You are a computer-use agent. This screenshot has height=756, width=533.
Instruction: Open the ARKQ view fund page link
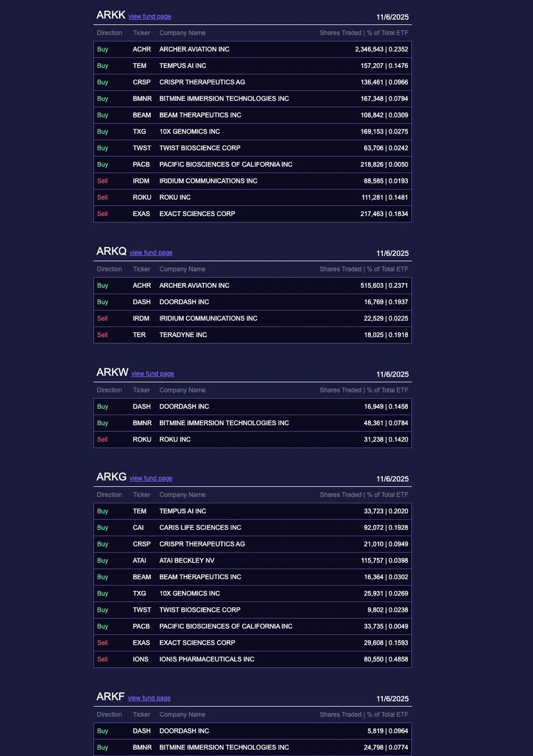(x=151, y=253)
